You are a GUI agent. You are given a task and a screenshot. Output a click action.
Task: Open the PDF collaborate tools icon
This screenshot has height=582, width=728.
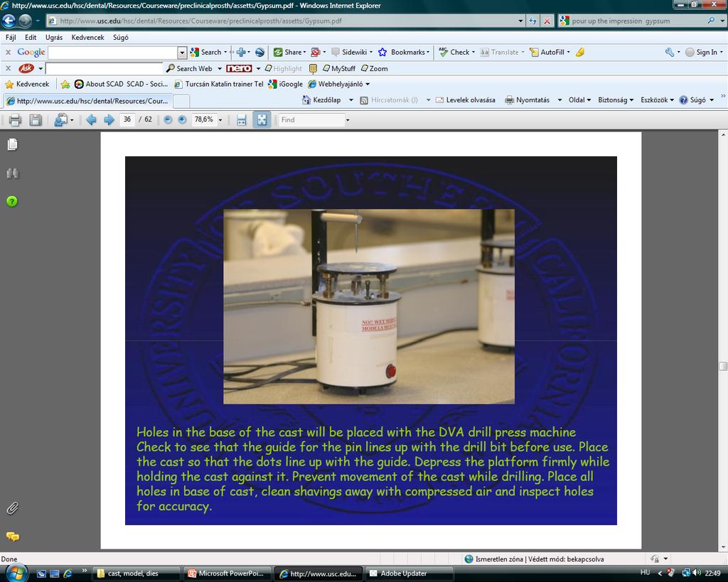click(61, 120)
